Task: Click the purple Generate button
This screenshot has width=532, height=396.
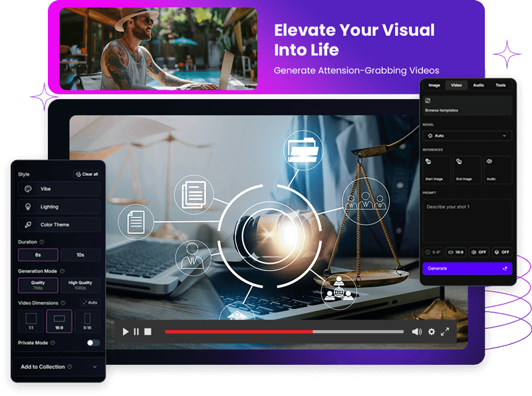Action: [467, 268]
